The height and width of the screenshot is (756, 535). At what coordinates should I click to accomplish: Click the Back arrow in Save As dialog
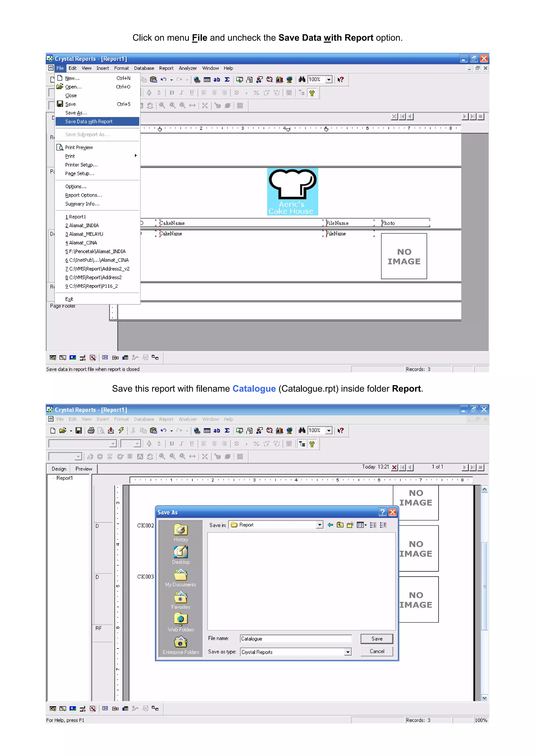[x=330, y=525]
